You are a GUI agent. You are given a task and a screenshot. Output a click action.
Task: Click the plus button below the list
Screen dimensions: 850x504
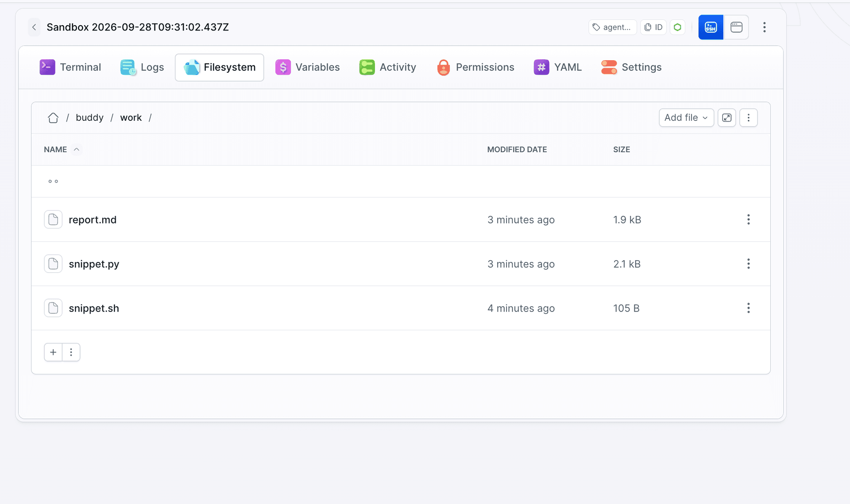53,352
